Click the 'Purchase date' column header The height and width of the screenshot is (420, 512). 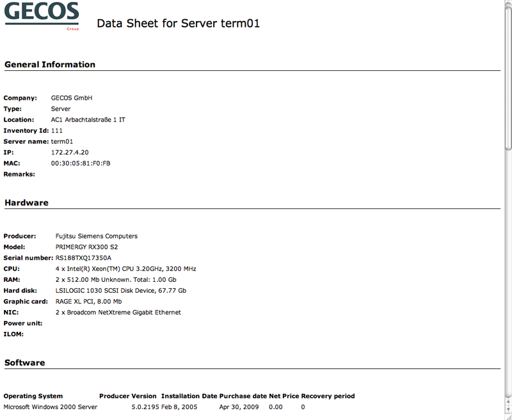tap(243, 396)
